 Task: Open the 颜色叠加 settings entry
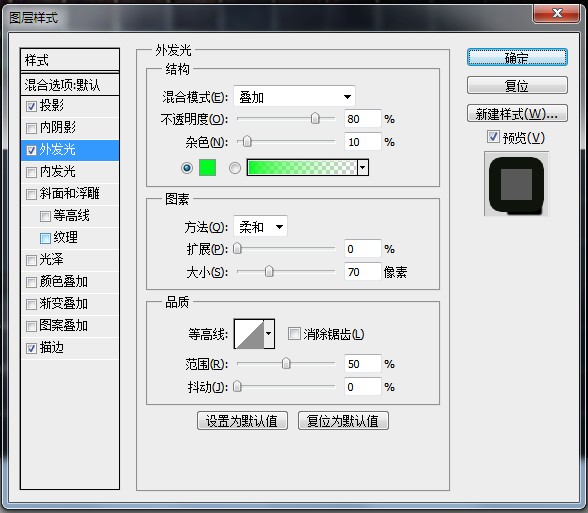point(63,282)
